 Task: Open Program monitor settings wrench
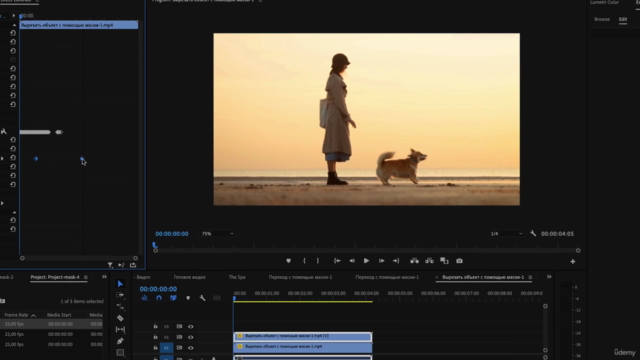pos(533,233)
